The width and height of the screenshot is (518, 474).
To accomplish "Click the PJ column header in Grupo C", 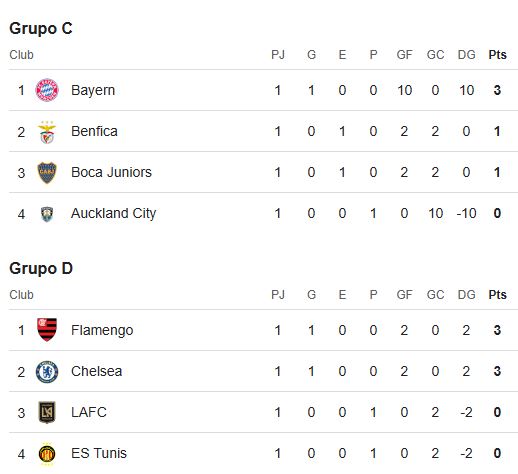I will (278, 55).
